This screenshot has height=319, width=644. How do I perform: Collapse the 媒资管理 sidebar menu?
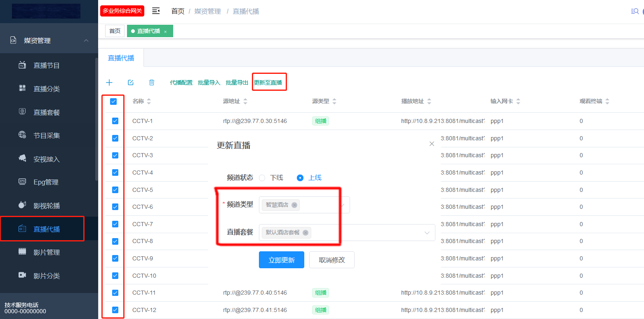click(x=86, y=40)
